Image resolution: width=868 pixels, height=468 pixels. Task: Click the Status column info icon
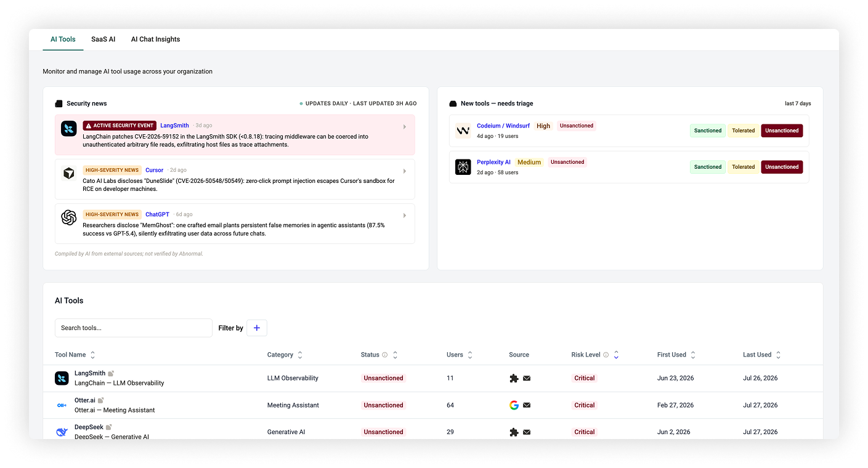click(x=385, y=355)
